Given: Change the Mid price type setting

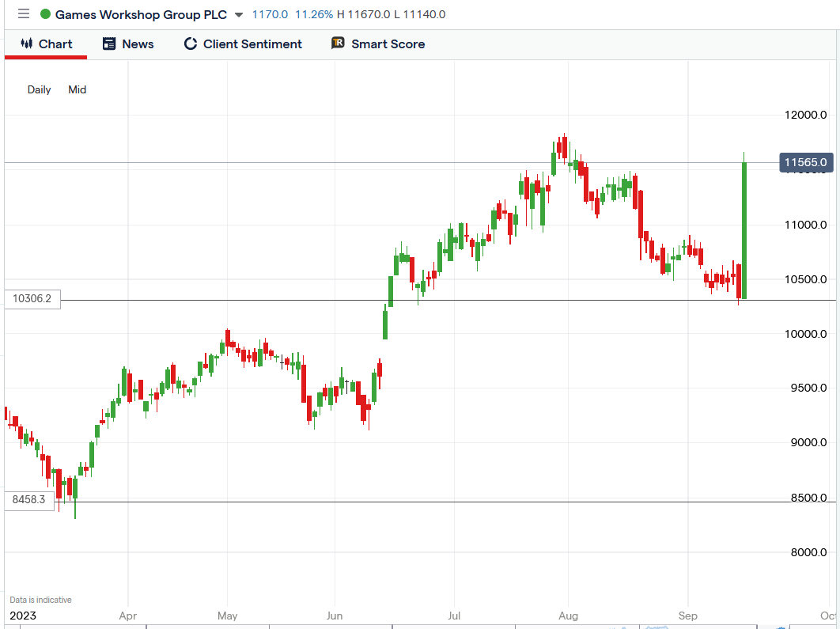Looking at the screenshot, I should [78, 89].
